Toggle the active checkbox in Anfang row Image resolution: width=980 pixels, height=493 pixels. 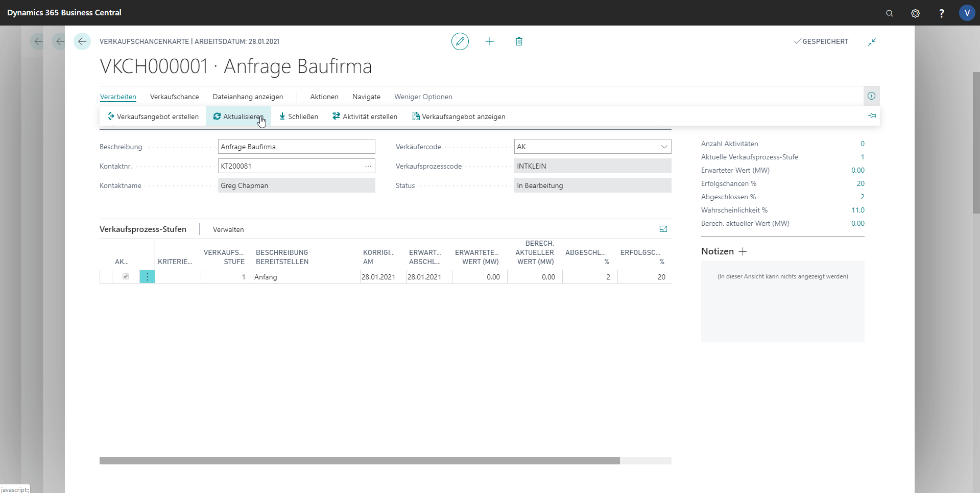pos(126,276)
